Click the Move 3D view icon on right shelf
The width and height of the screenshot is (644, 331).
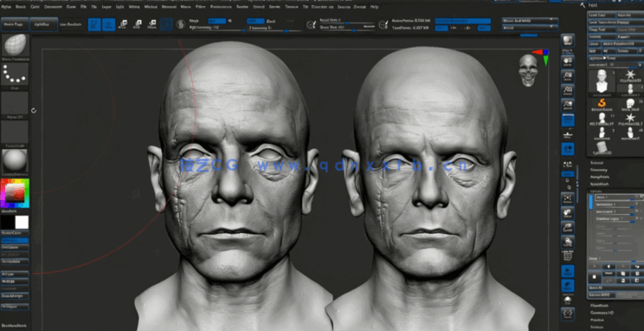coord(568,213)
